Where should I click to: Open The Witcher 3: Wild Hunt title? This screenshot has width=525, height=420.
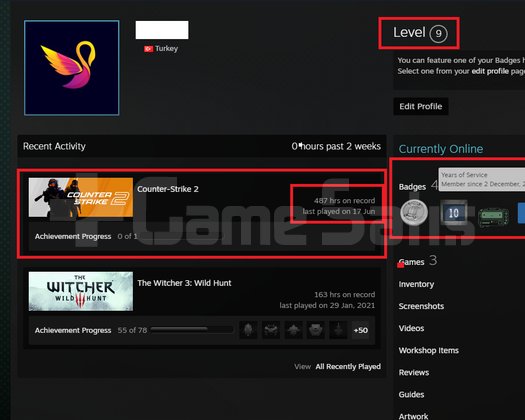pyautogui.click(x=184, y=283)
